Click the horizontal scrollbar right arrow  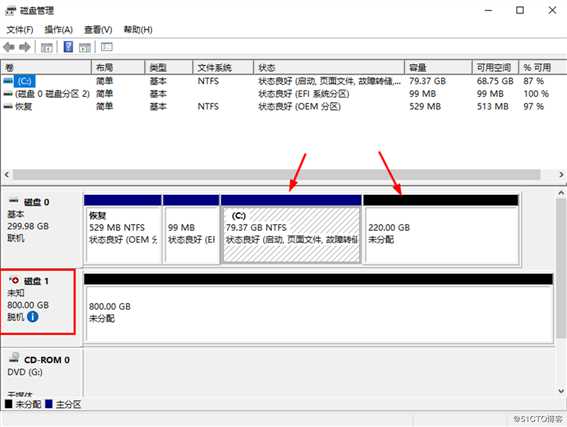561,175
